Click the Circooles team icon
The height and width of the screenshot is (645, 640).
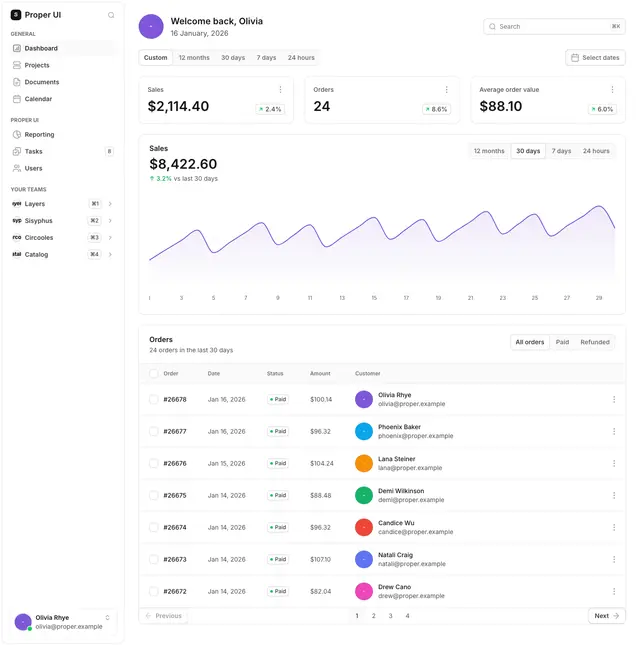(x=16, y=237)
